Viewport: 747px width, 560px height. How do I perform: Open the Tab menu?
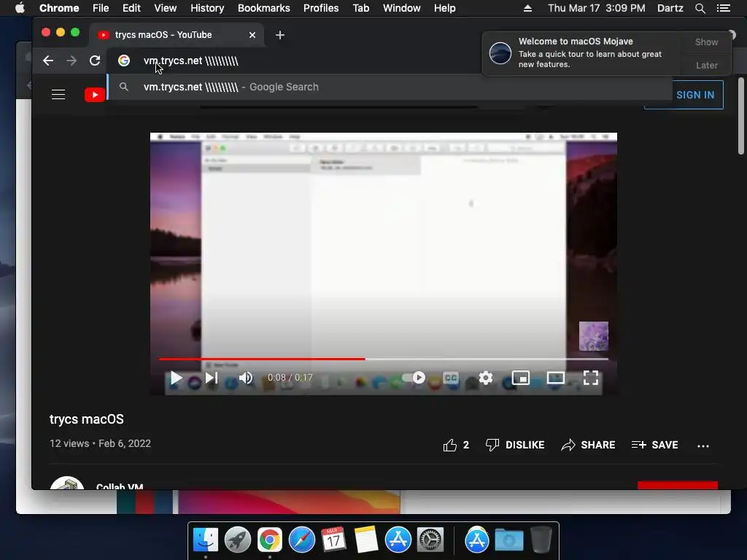click(x=360, y=8)
